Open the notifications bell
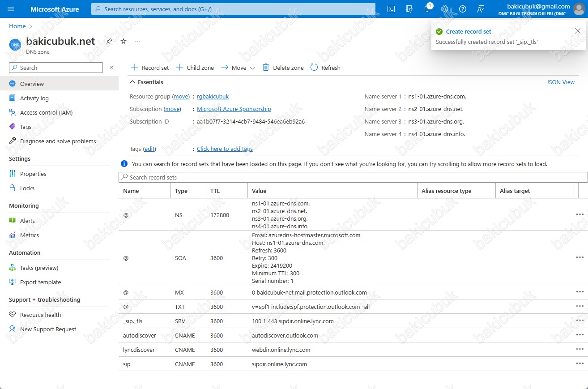Viewport: 588px width, 389px height. 427,9
